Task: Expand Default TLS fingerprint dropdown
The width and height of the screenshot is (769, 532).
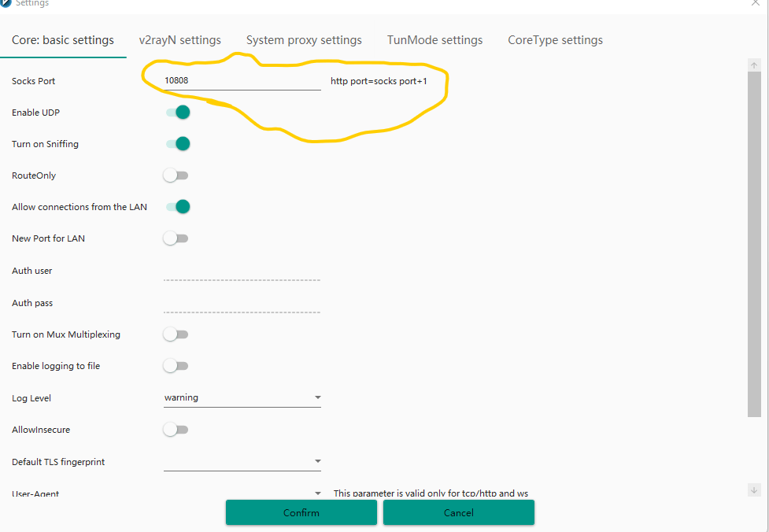Action: pyautogui.click(x=242, y=461)
